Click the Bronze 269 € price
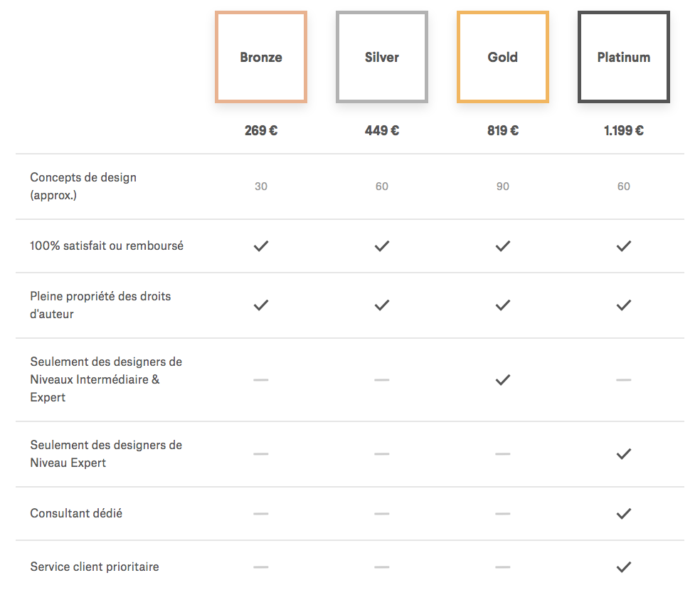This screenshot has height=605, width=700. click(x=261, y=130)
